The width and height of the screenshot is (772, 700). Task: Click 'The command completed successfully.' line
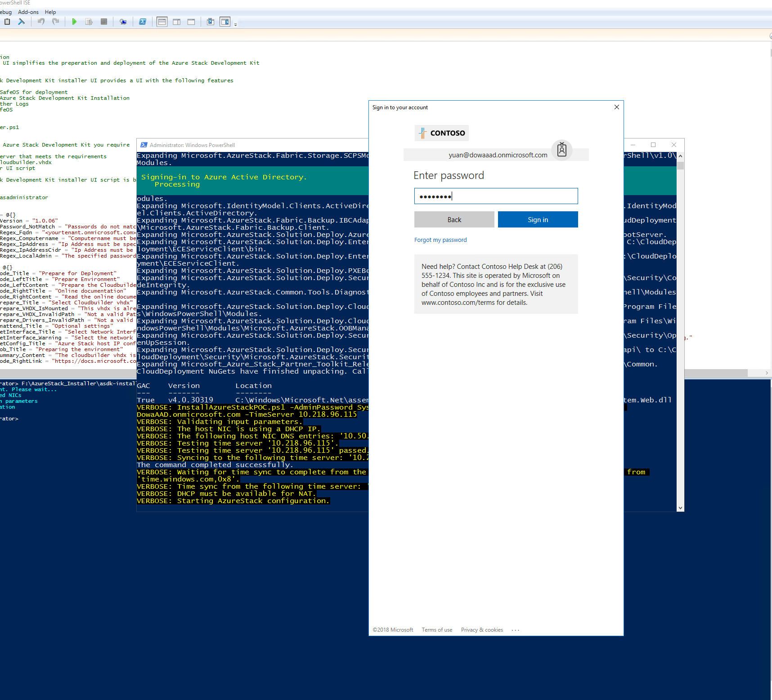coord(215,465)
